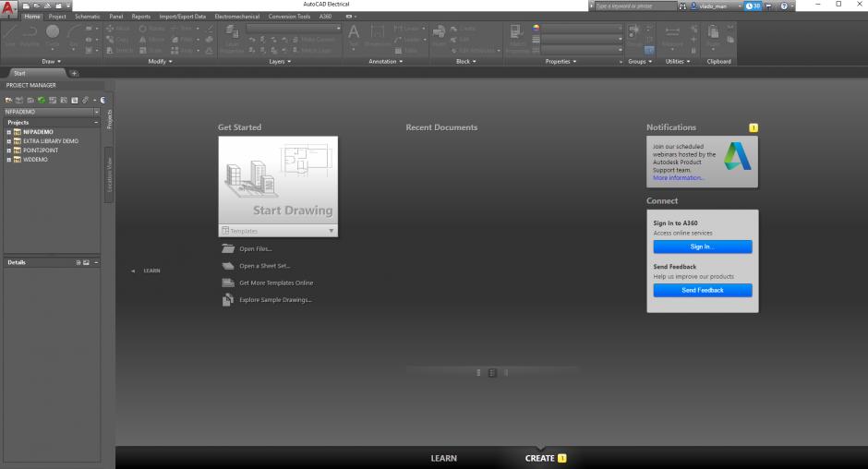The width and height of the screenshot is (868, 469).
Task: Select the Line tool in Draw panel
Action: pos(10,34)
